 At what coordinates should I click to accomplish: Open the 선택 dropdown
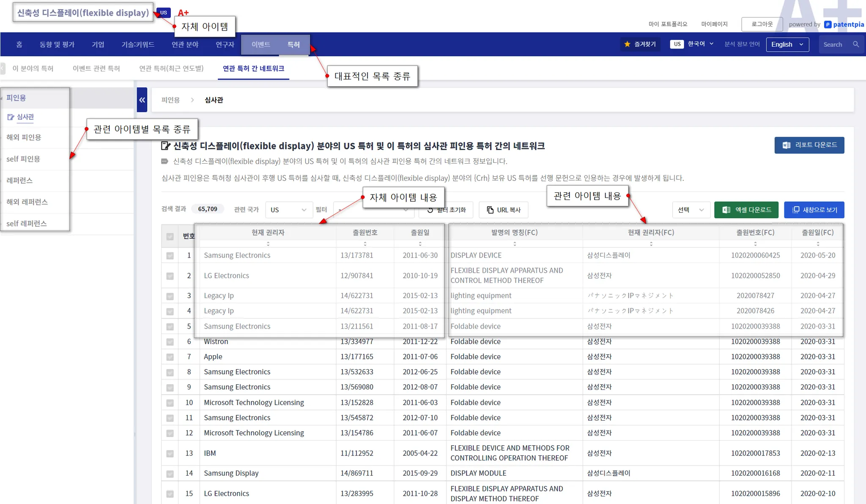tap(691, 210)
